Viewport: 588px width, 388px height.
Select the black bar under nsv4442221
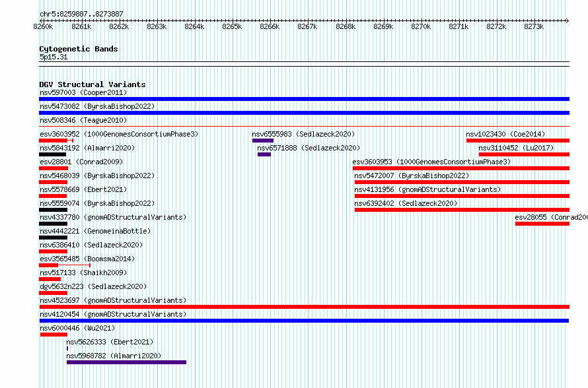click(54, 238)
